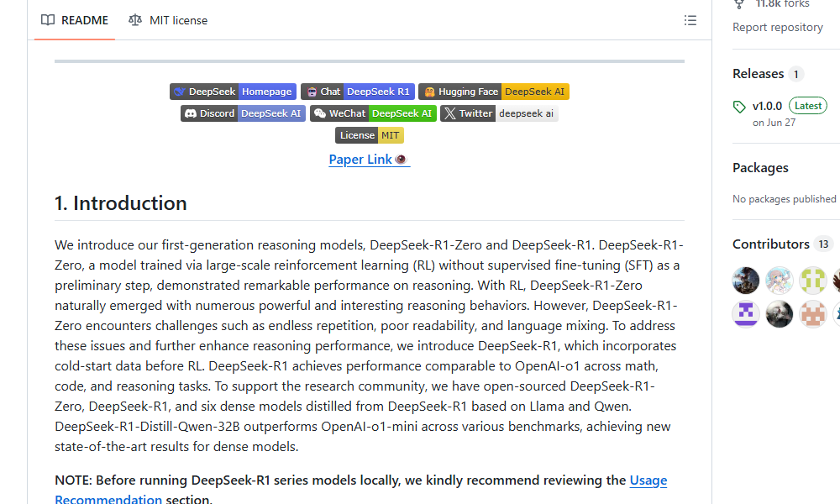Viewport: 840px width, 504px height.
Task: Open the README outline menu icon
Action: tap(690, 20)
